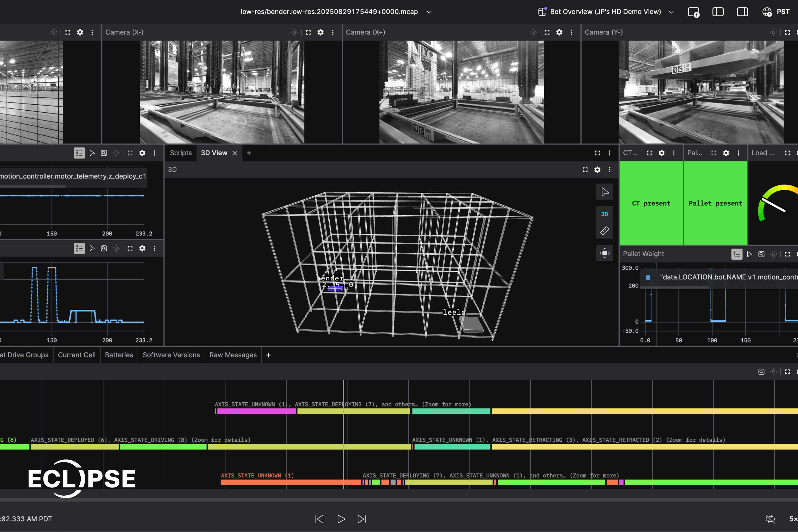Screen dimensions: 798x532
Task: Toggle left sidebar visibility
Action: click(718, 12)
